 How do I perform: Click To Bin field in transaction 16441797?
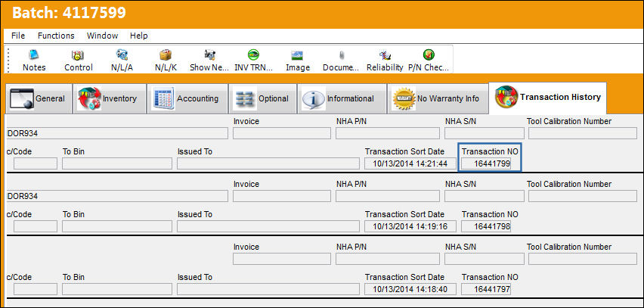point(117,290)
